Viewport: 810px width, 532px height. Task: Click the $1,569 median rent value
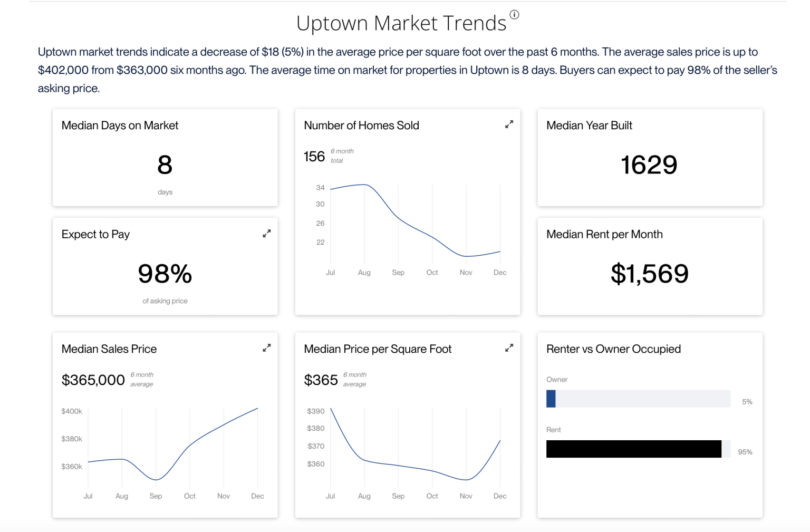[x=650, y=274]
